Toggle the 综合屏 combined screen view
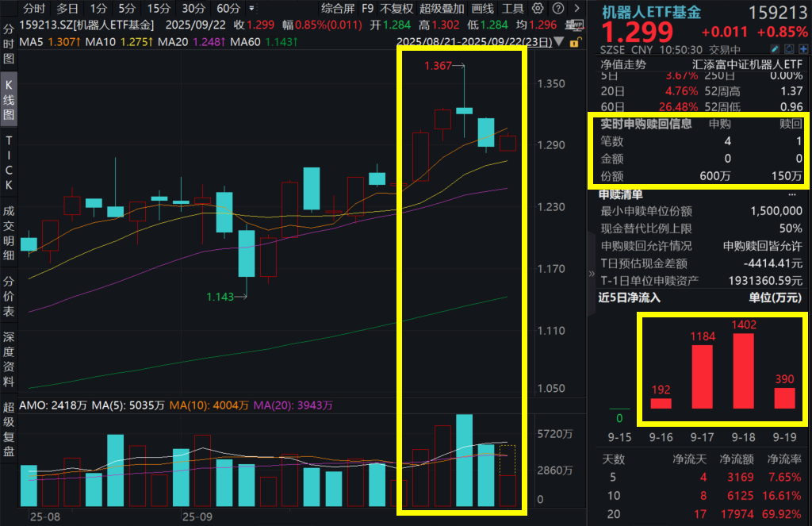The width and height of the screenshot is (812, 526). pyautogui.click(x=338, y=9)
